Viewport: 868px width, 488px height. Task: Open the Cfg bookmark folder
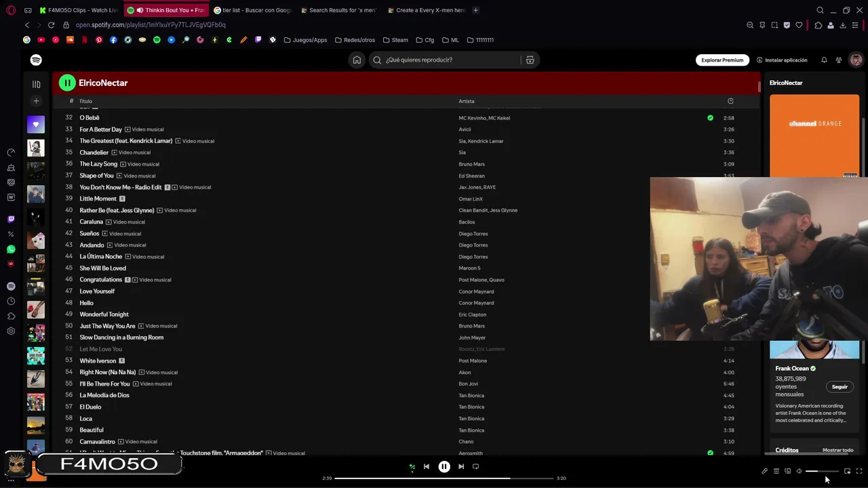coord(425,40)
